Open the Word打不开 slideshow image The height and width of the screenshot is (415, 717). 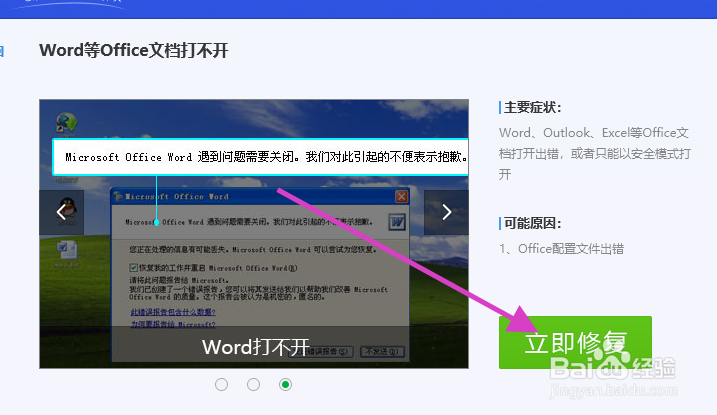[x=254, y=234]
